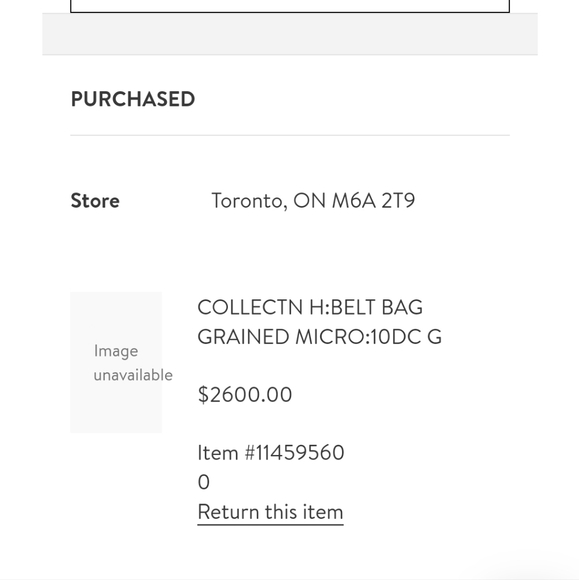Click the GRAINED MICRO:10DC G description line
Viewport: 579px width, 580px height.
320,337
